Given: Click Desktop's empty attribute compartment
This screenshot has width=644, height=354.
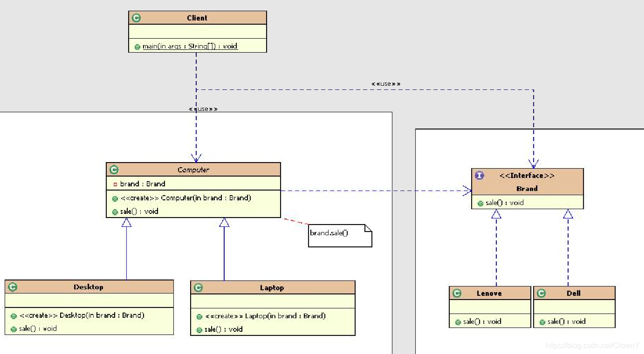Looking at the screenshot, I should 89,300.
